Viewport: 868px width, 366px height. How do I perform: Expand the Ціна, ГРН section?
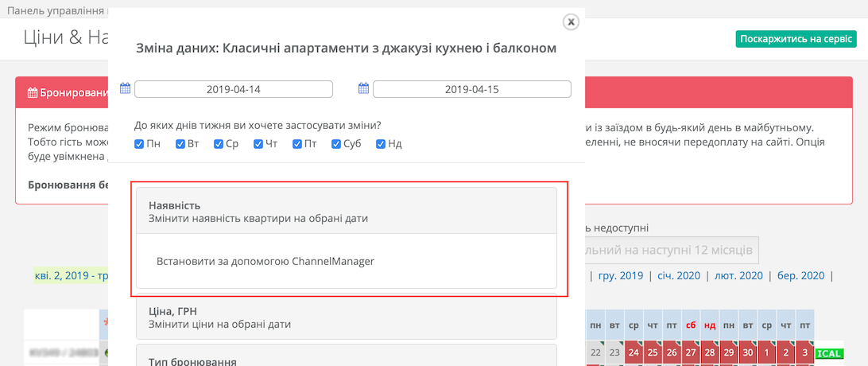pos(347,316)
